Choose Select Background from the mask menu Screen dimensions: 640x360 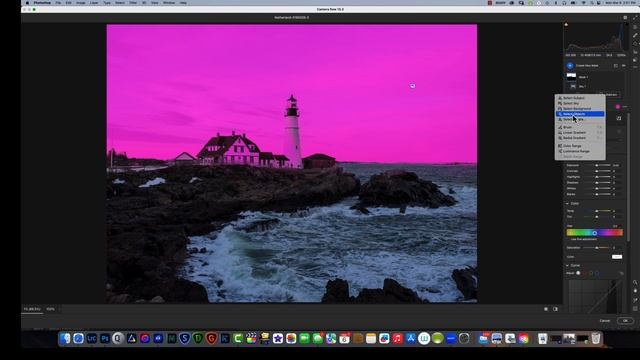point(580,109)
